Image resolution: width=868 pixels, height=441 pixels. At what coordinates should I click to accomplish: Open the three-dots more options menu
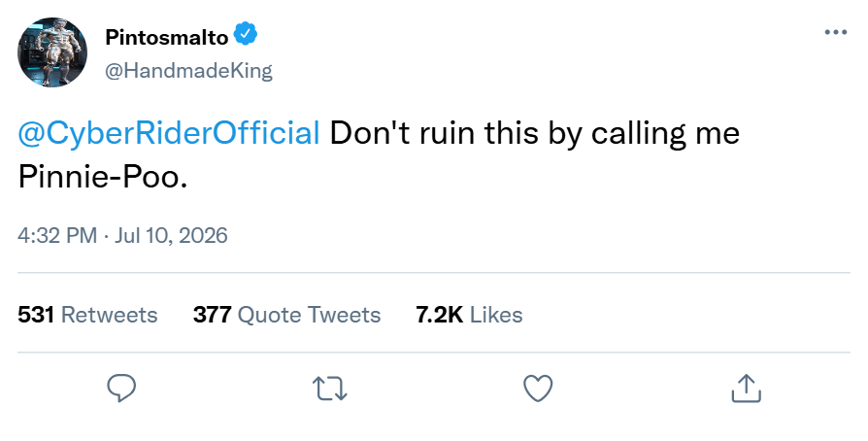pos(835,33)
